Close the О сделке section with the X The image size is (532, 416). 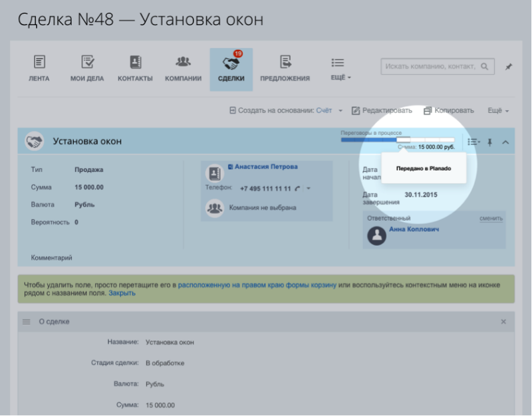point(503,322)
